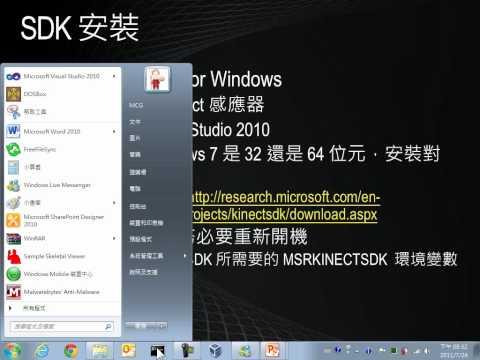The height and width of the screenshot is (360, 480).
Task: Open Outlook from the taskbar
Action: (x=129, y=351)
